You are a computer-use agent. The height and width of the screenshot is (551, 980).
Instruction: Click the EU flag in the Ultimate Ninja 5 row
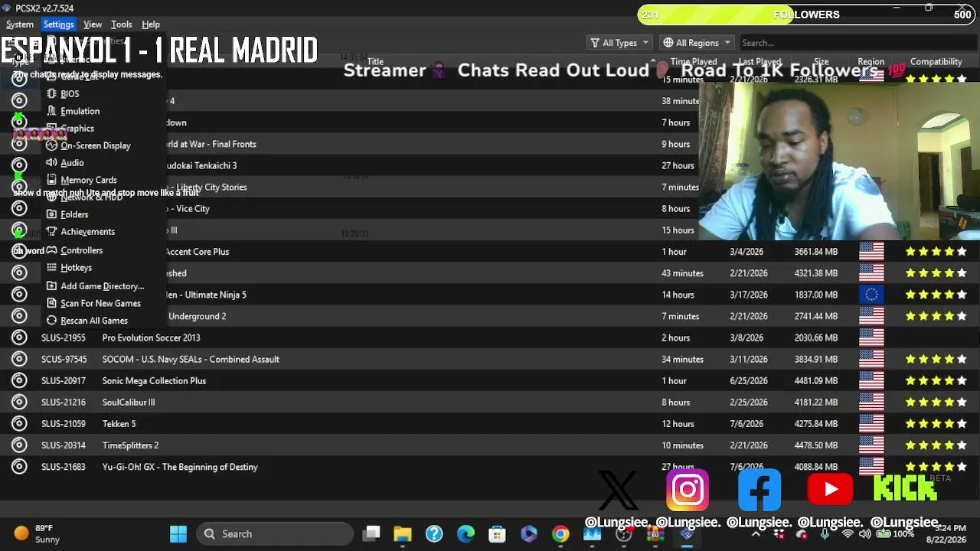pyautogui.click(x=871, y=295)
